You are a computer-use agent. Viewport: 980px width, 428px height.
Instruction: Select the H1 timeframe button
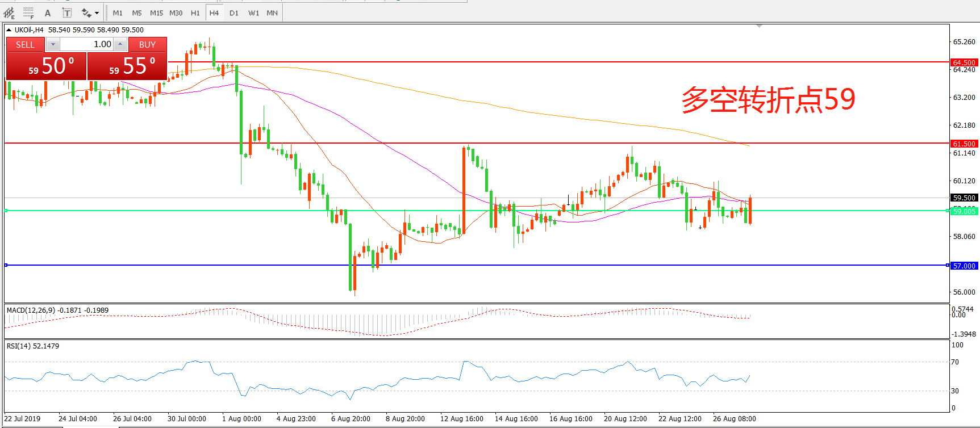[195, 12]
